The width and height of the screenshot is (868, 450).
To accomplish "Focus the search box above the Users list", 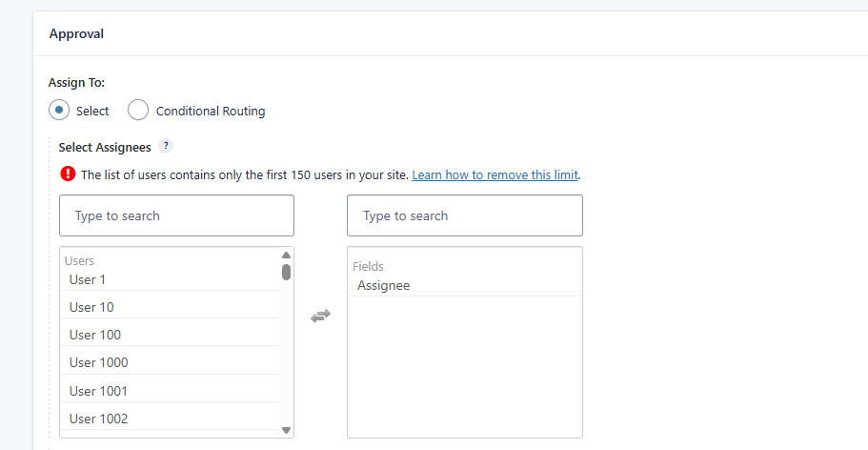I will 176,215.
